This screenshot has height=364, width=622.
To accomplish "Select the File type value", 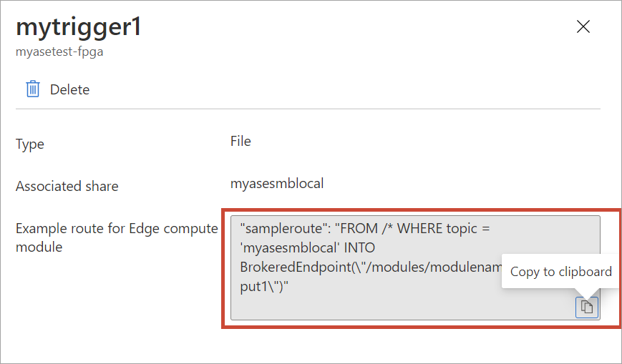I will (x=240, y=141).
